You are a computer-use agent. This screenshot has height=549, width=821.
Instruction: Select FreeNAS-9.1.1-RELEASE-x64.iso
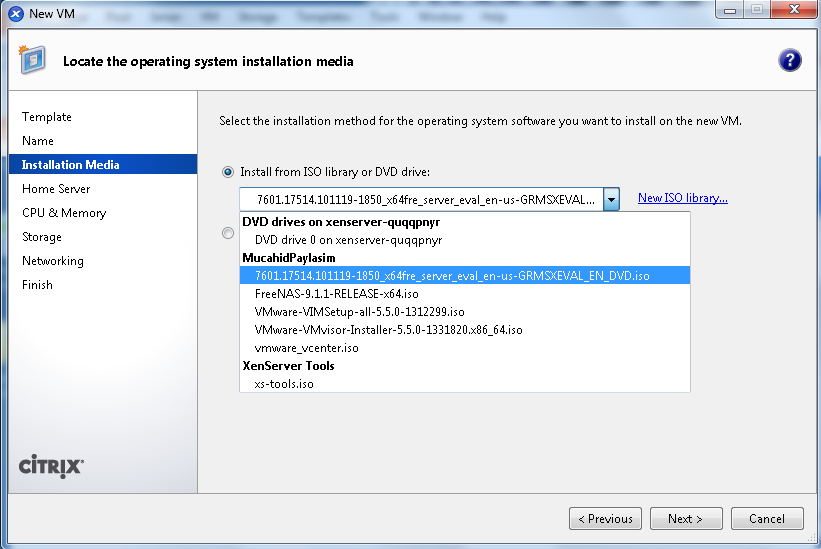pos(465,294)
